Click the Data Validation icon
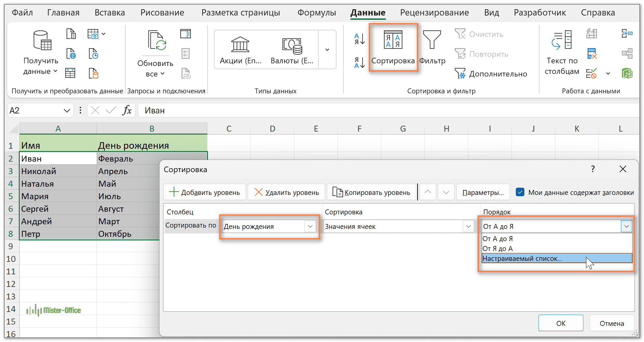The height and width of the screenshot is (342, 644). coord(592,73)
